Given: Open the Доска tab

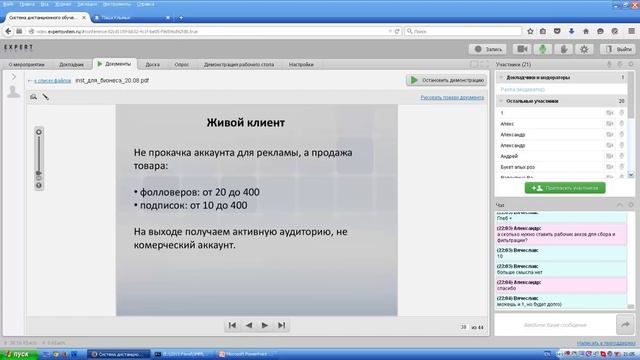Looking at the screenshot, I should [153, 64].
